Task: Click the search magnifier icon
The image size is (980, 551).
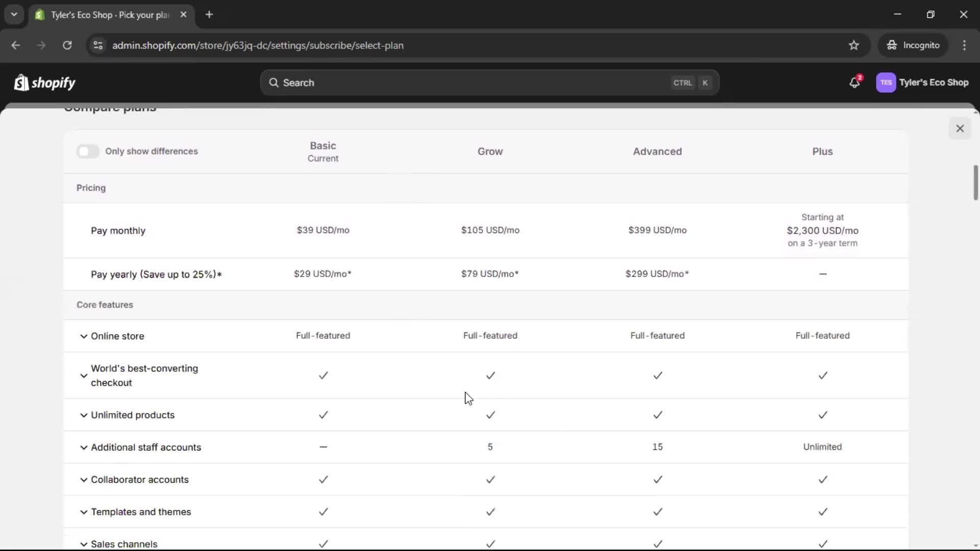Action: (274, 82)
